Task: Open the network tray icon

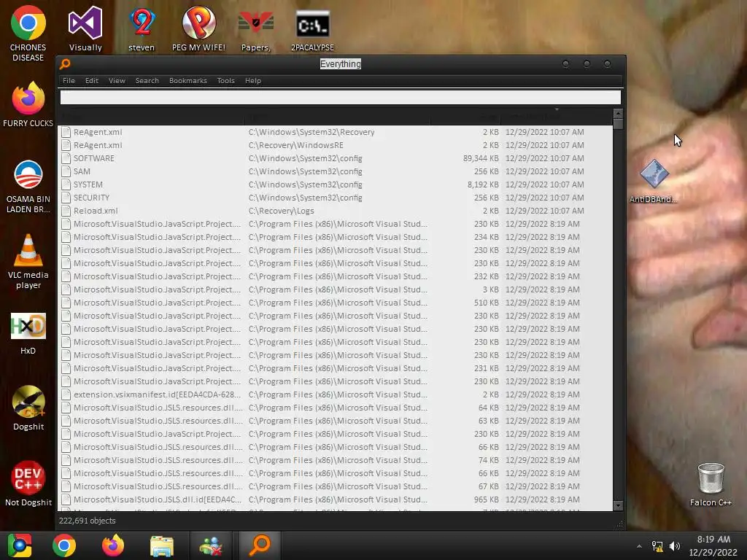Action: pos(657,546)
